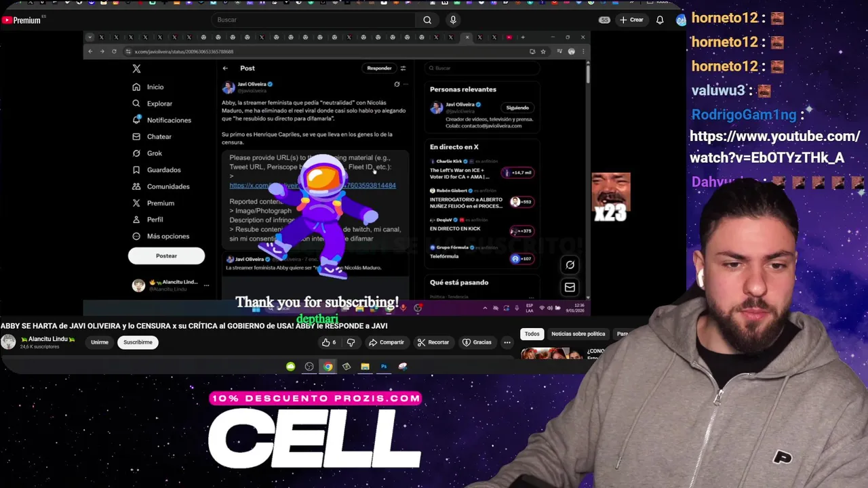This screenshot has width=868, height=488.
Task: Open the three-dot menu on Javi's post
Action: pyautogui.click(x=406, y=84)
